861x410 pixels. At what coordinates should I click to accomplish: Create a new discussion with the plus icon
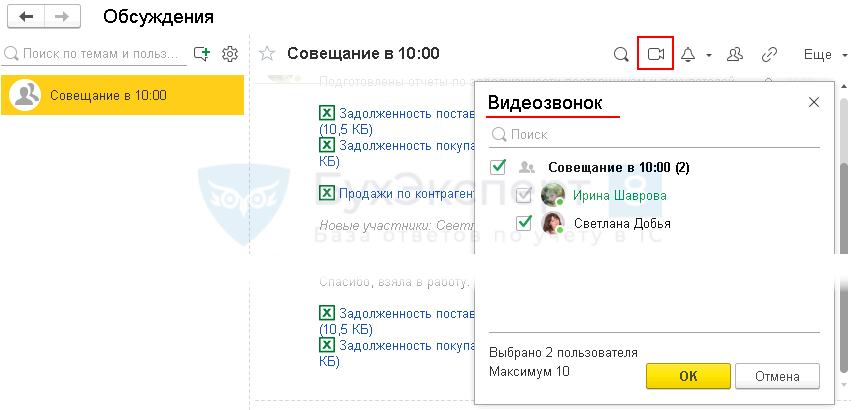[x=202, y=54]
